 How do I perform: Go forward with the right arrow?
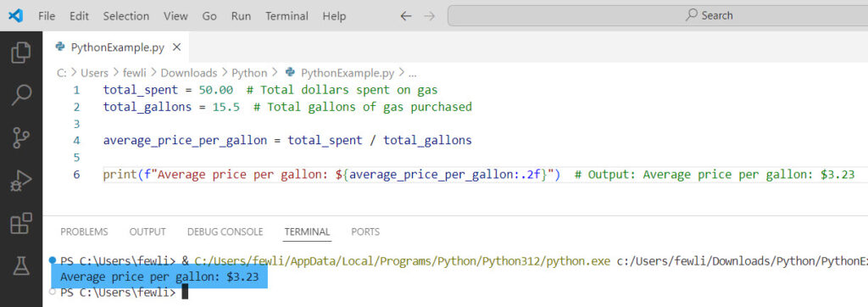pyautogui.click(x=430, y=16)
